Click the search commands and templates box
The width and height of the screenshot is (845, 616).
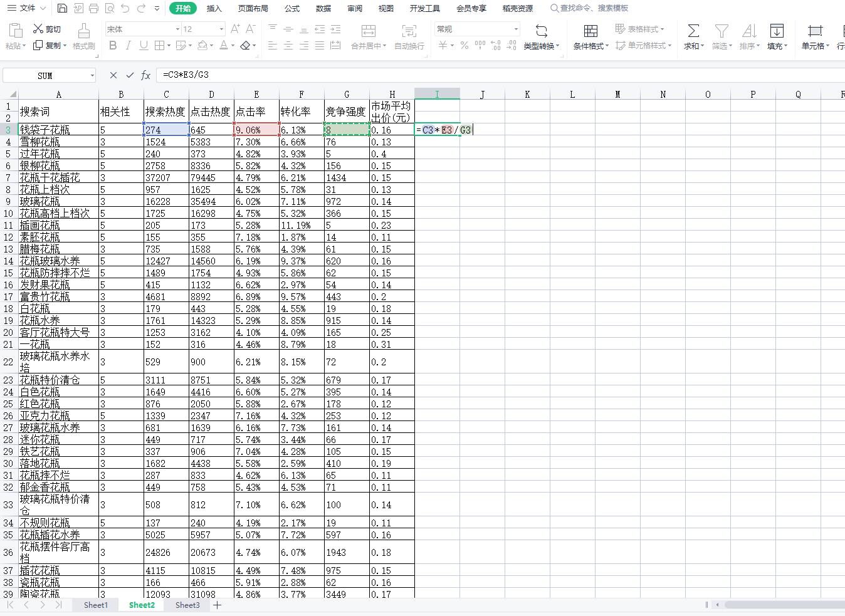pos(593,8)
